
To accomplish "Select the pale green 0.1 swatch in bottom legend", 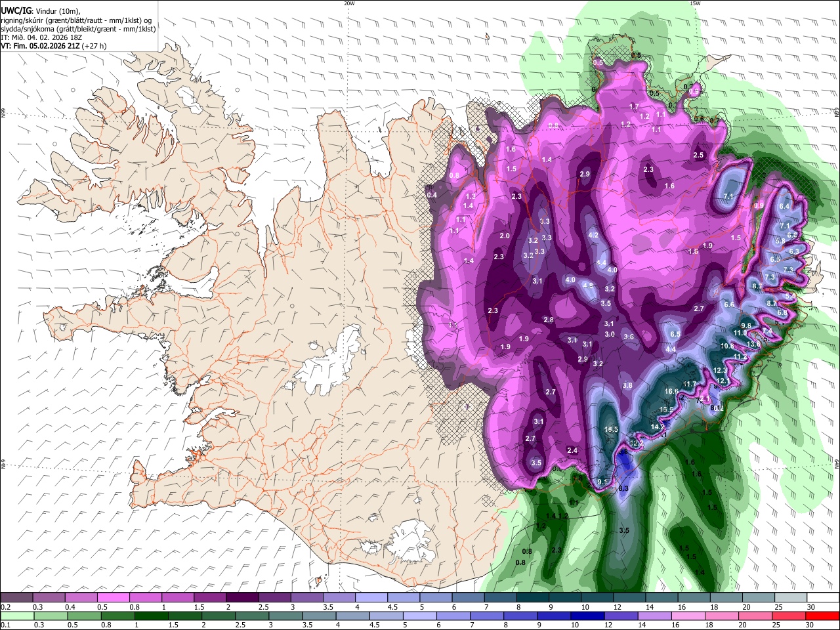I will tap(17, 616).
